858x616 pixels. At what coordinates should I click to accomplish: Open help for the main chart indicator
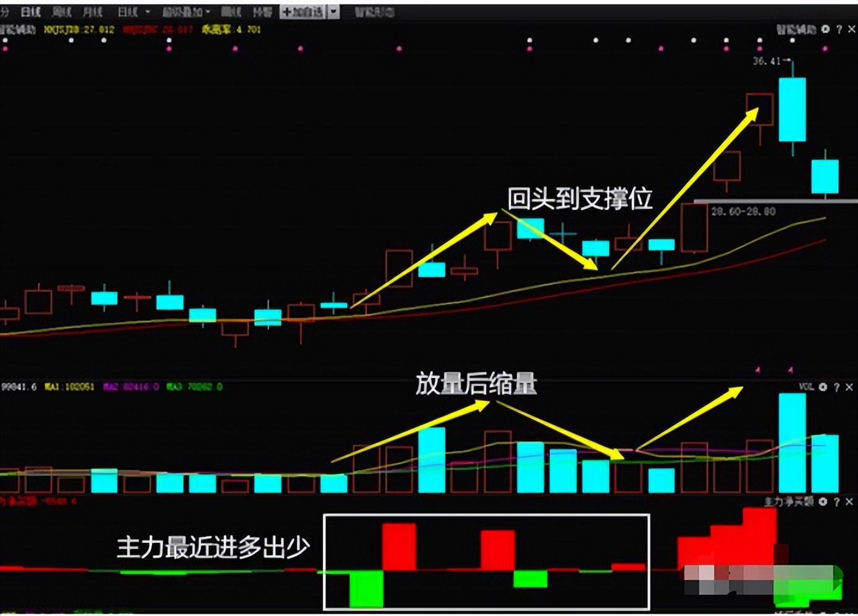click(839, 29)
